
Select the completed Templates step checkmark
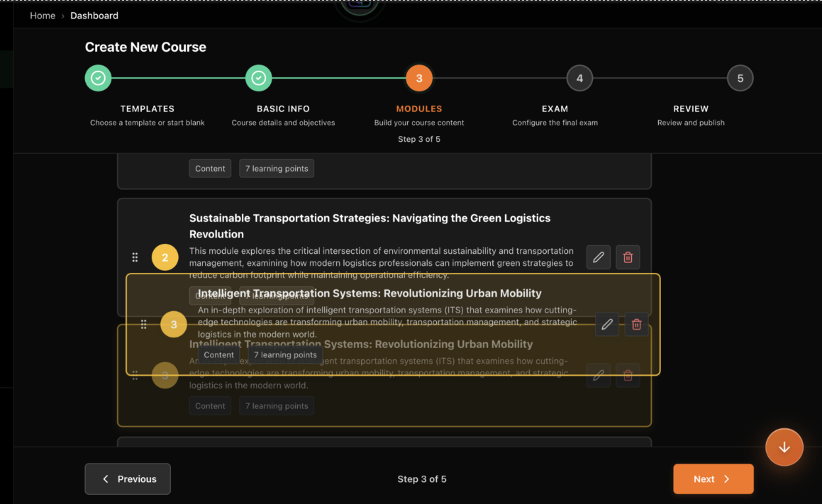[98, 78]
